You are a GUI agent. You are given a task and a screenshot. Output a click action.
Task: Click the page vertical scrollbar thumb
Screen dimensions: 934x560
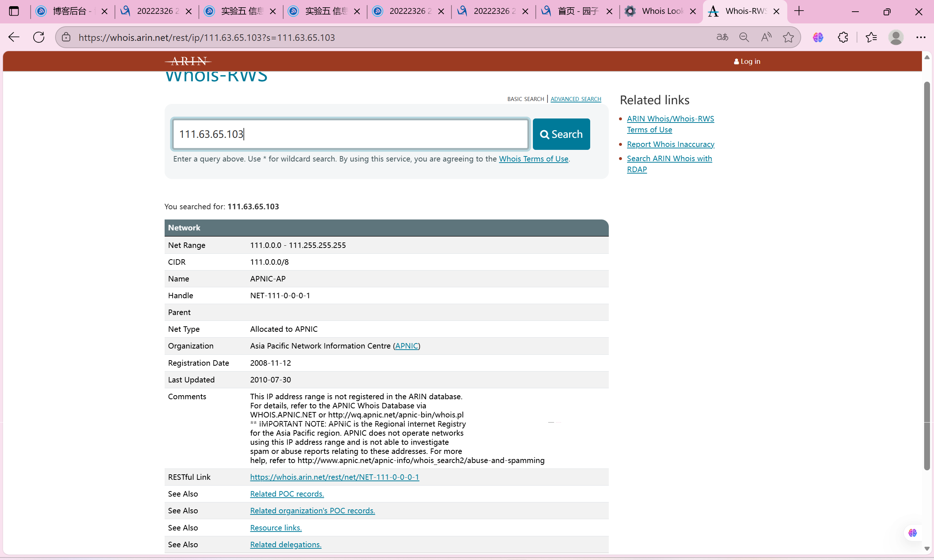pos(927,276)
